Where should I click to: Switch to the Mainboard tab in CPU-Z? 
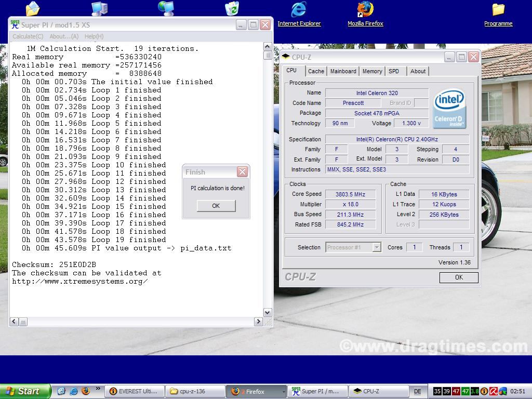(343, 71)
